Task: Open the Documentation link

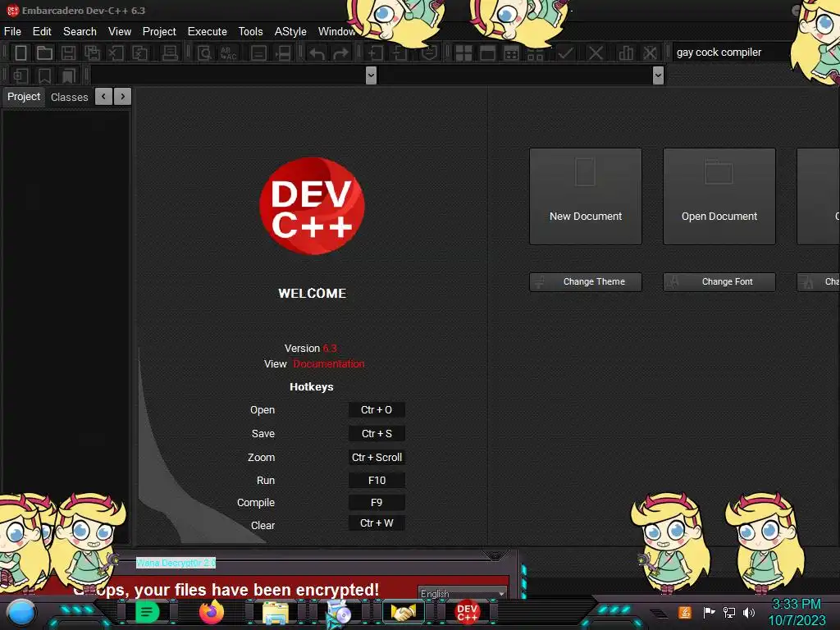Action: [x=328, y=363]
